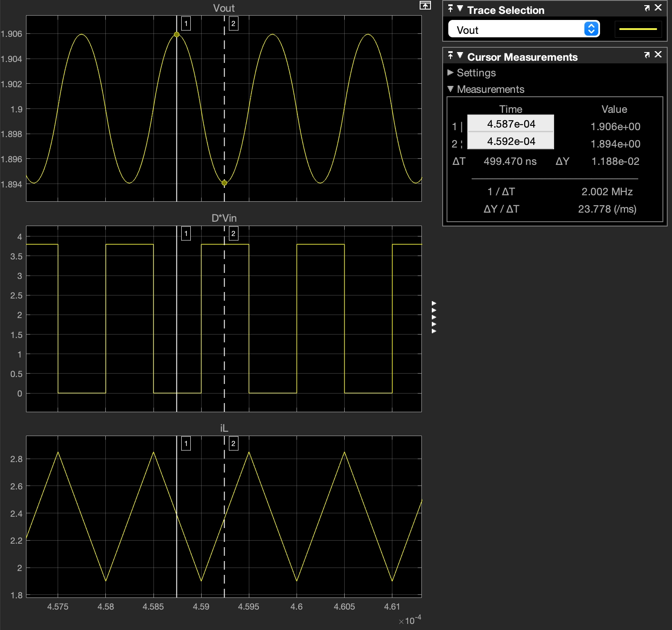Undock the Cursor Measurements panel
Image resolution: width=672 pixels, height=630 pixels.
tap(647, 55)
